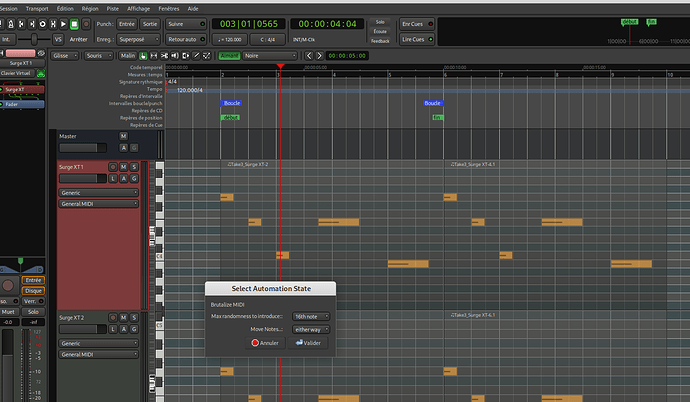Click the Annuler button in the dialog
Screen dimensions: 690x402
266,342
